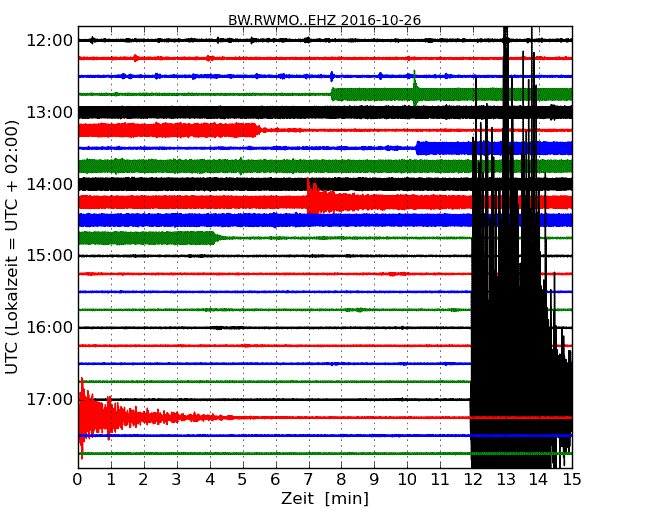Click the x-axis tick label 14
The width and height of the screenshot is (650, 520).
click(x=539, y=480)
